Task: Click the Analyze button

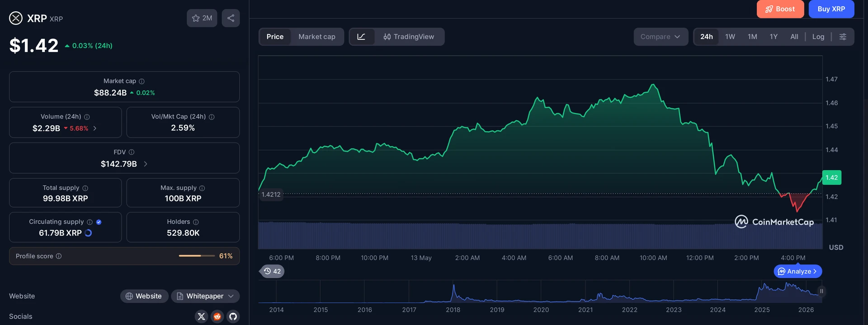Action: pos(798,271)
